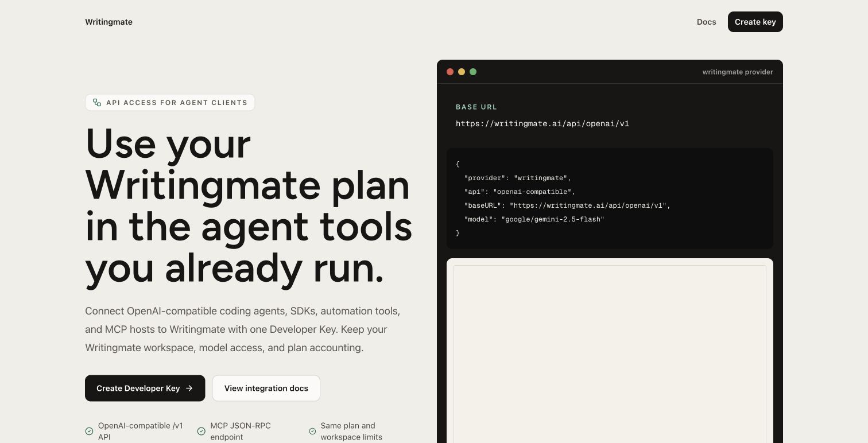Click the writingmate provider title text
868x443 pixels.
pos(738,72)
